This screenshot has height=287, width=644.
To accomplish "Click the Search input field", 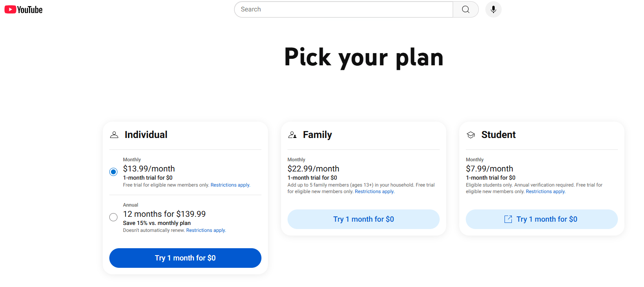I will tap(343, 9).
